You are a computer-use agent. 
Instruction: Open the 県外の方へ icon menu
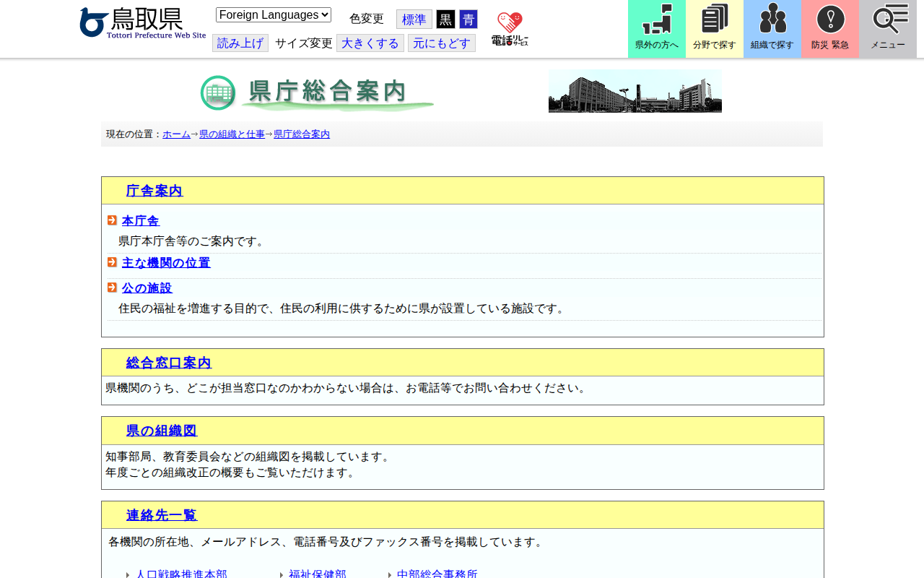[656, 29]
